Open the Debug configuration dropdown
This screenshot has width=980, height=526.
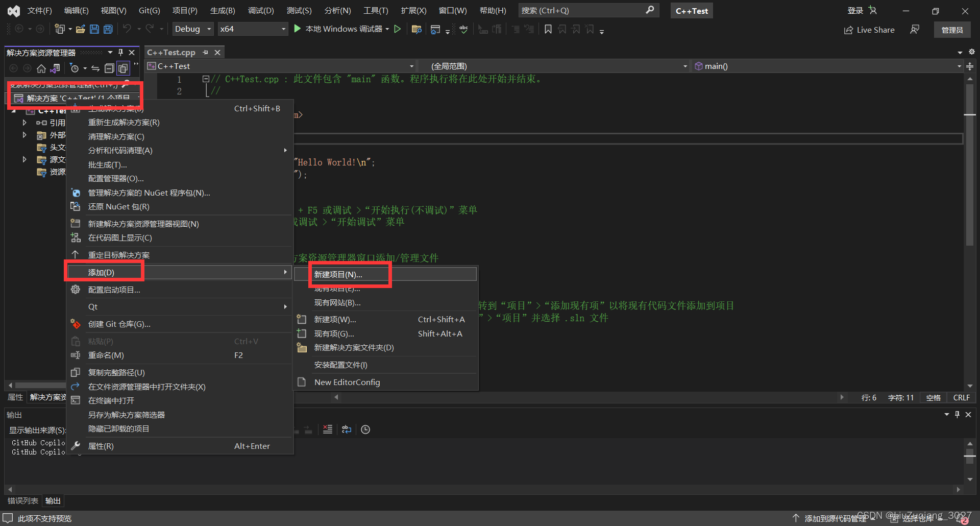coord(193,29)
